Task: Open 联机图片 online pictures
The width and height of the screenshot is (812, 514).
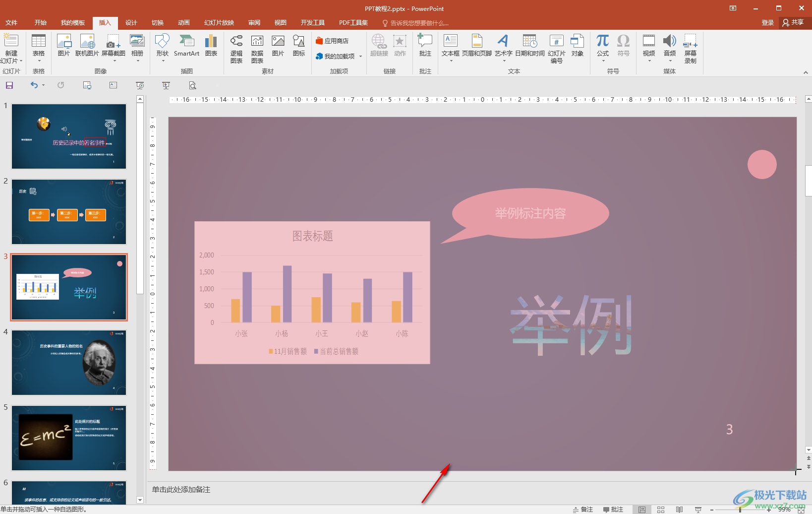Action: point(87,46)
